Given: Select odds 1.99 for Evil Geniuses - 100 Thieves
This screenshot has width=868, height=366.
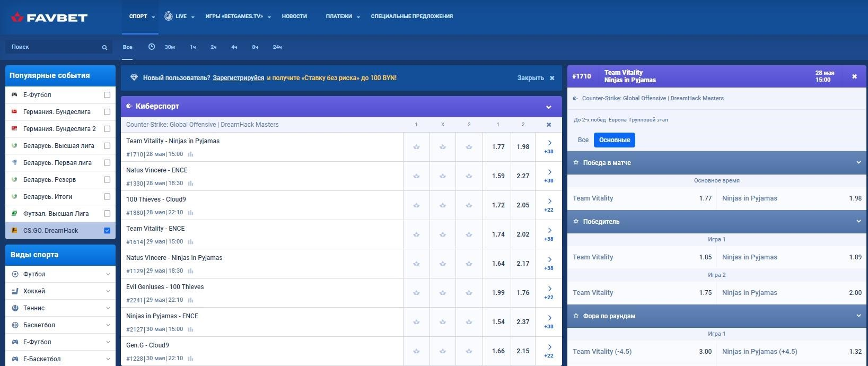Looking at the screenshot, I should tap(498, 293).
